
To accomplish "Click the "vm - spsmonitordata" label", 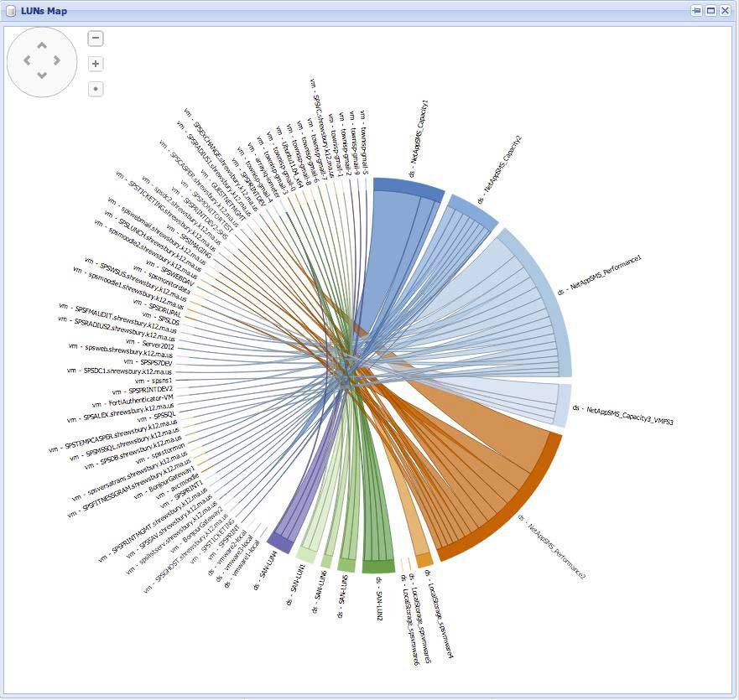I will pos(162,278).
